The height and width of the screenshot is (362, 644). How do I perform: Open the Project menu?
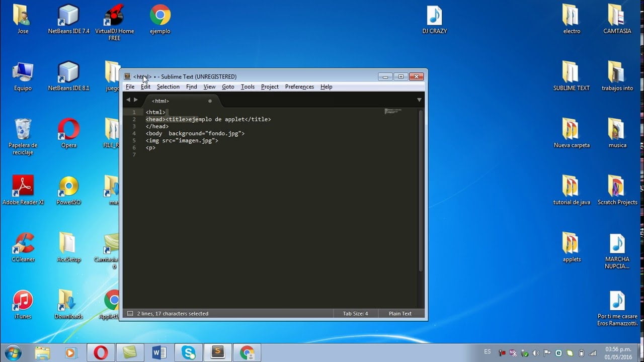[x=270, y=86]
